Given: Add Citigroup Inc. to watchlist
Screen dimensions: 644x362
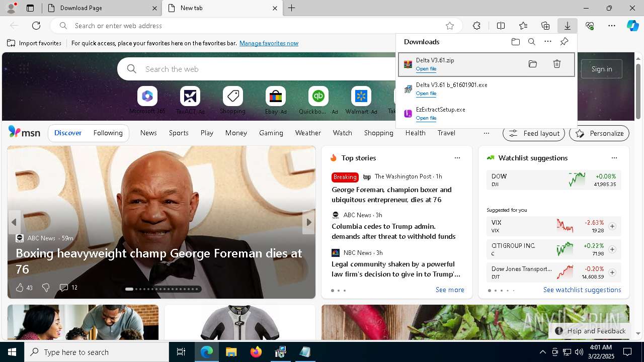Looking at the screenshot, I should [x=612, y=249].
